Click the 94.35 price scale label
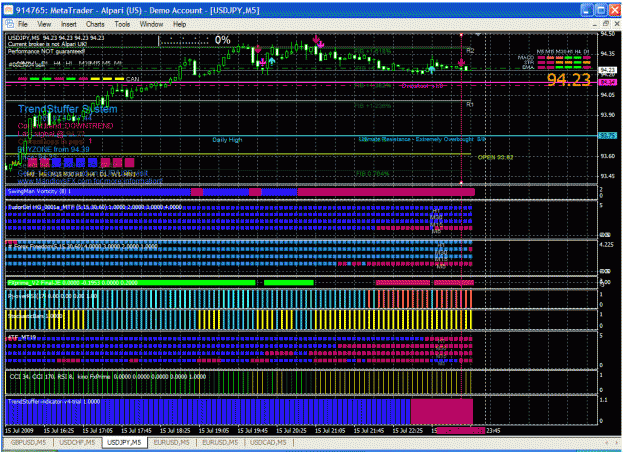625x452 pixels. pos(608,53)
